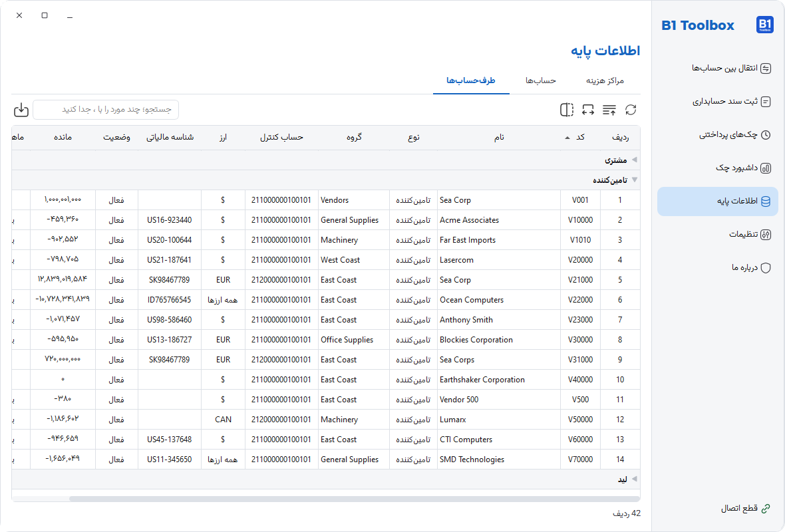The width and height of the screenshot is (785, 532).
Task: Click the horizontal-arrows fit-width icon in the toolbar
Action: tap(588, 110)
